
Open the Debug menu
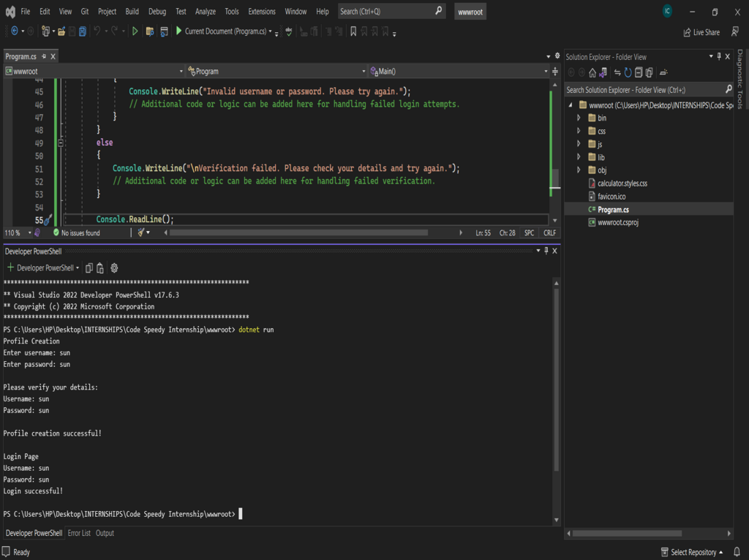pos(157,12)
